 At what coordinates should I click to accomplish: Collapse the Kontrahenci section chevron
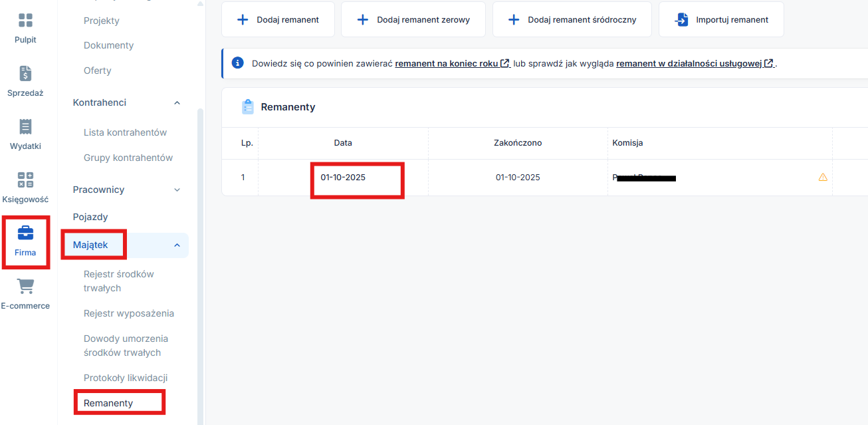point(177,102)
